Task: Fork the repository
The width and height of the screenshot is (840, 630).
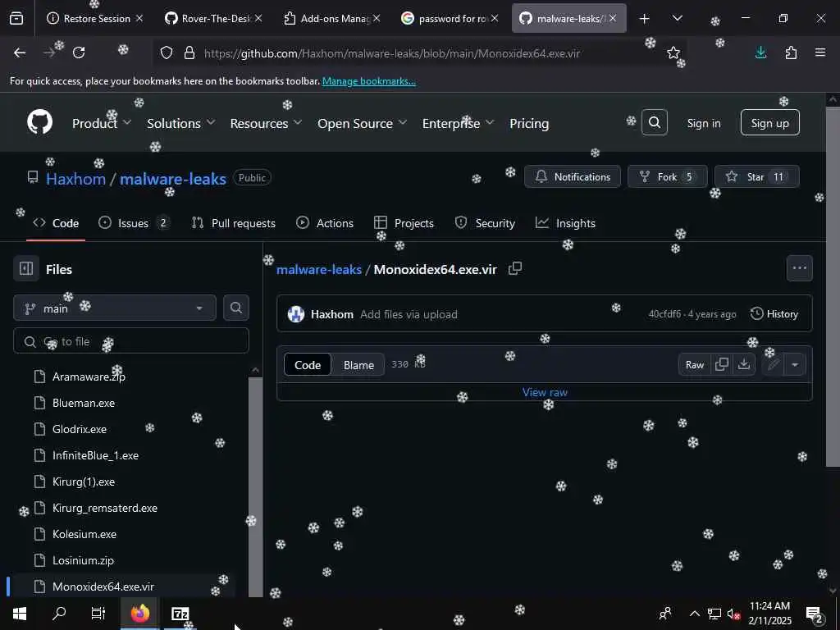Action: (x=667, y=177)
